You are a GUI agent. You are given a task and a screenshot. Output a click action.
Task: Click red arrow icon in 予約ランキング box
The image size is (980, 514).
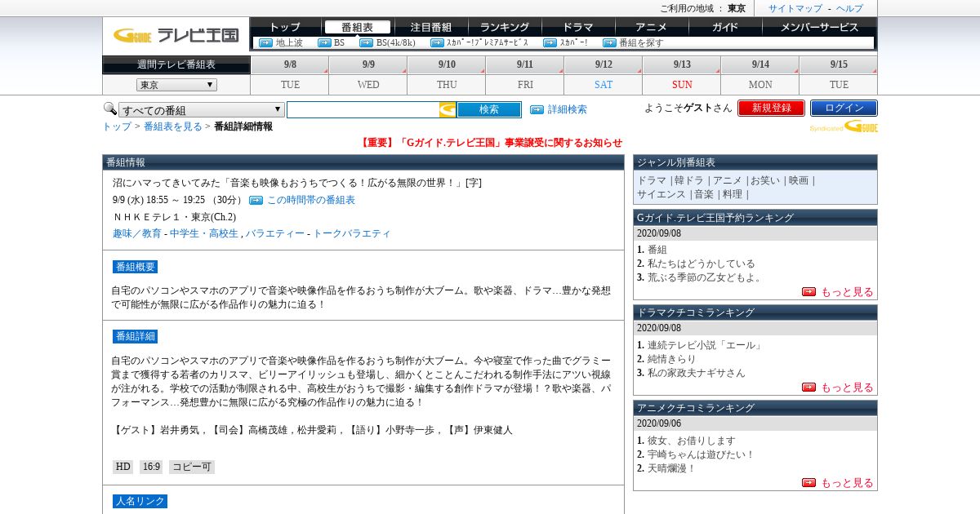808,291
